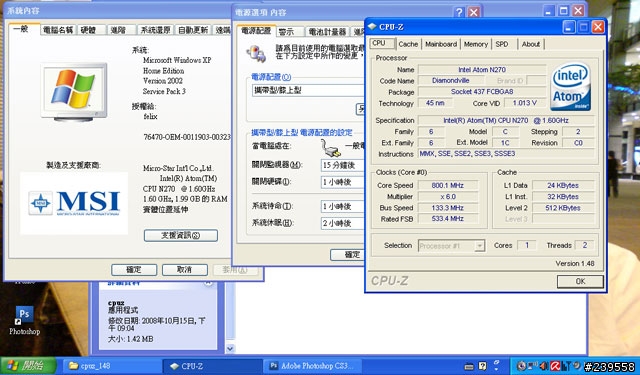640x375 pixels.
Task: Select the SPD tab in CPU-Z
Action: click(x=502, y=44)
